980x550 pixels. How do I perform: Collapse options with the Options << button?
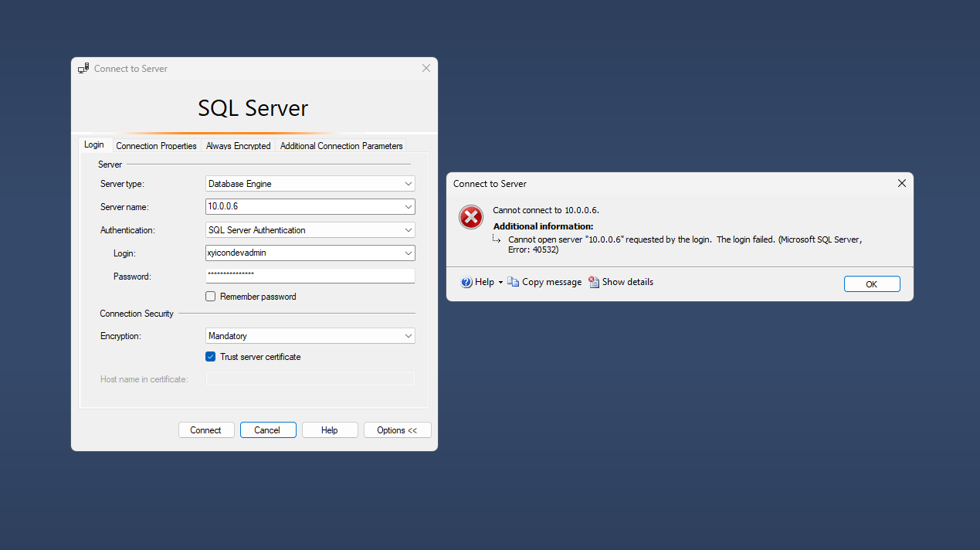pyautogui.click(x=398, y=430)
